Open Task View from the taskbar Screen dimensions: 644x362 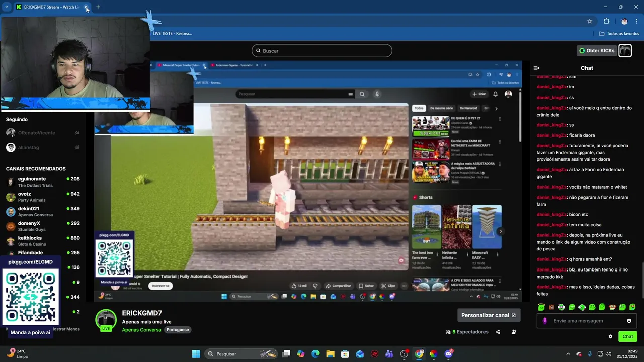click(x=286, y=354)
